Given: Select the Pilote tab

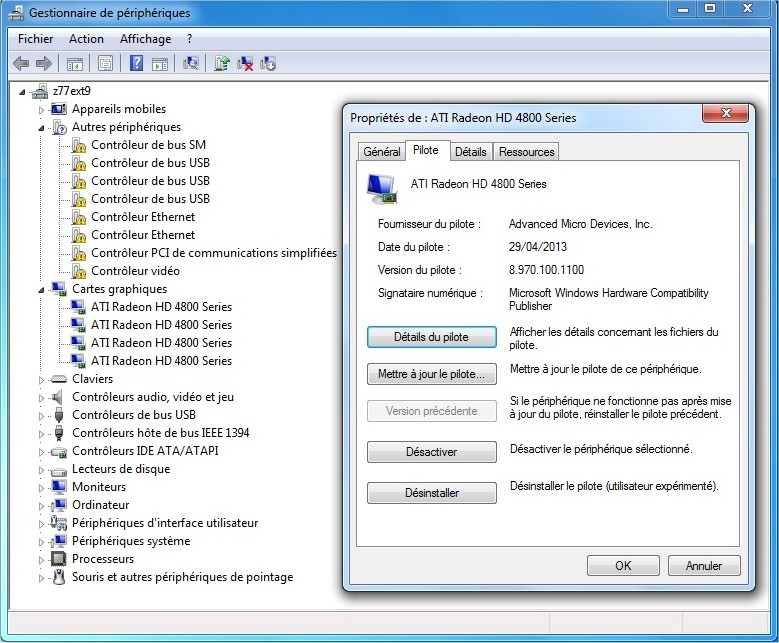Looking at the screenshot, I should click(426, 150).
